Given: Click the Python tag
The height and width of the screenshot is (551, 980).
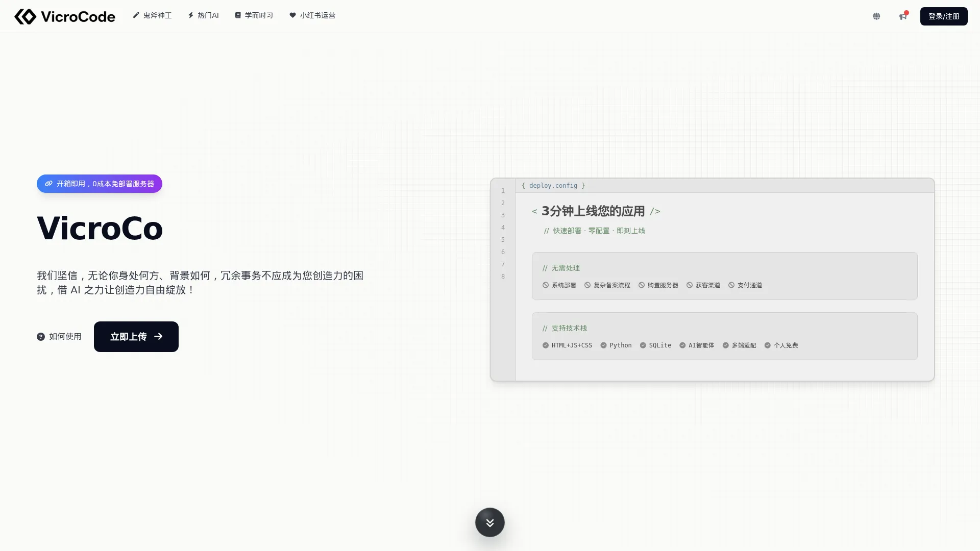Looking at the screenshot, I should [616, 345].
